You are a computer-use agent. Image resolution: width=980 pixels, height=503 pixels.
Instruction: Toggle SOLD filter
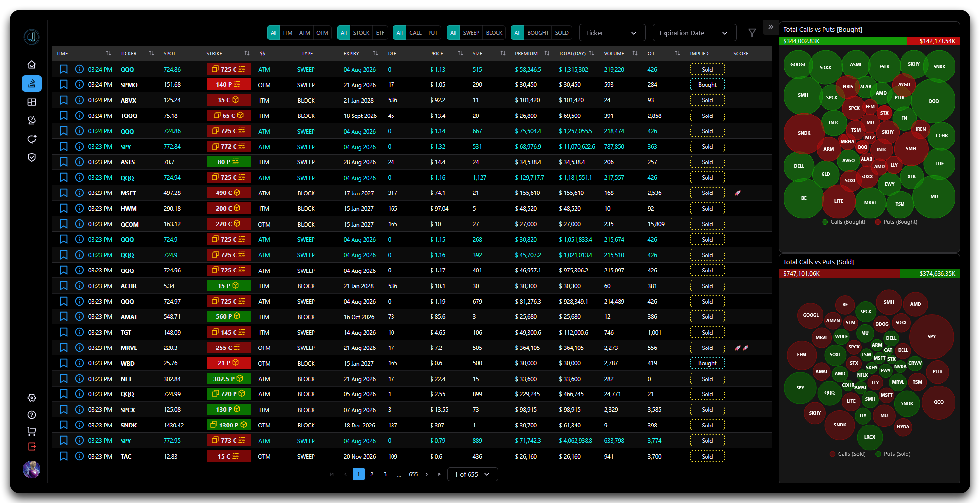point(562,33)
